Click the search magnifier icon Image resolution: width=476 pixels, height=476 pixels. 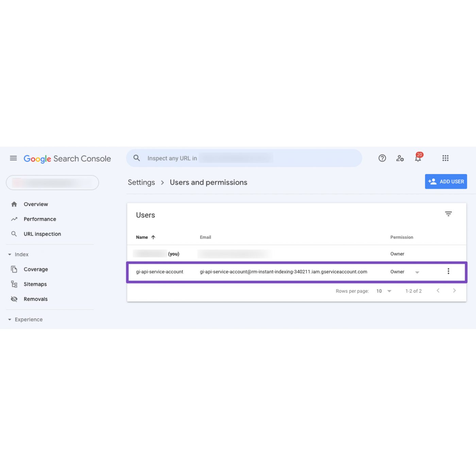point(137,158)
